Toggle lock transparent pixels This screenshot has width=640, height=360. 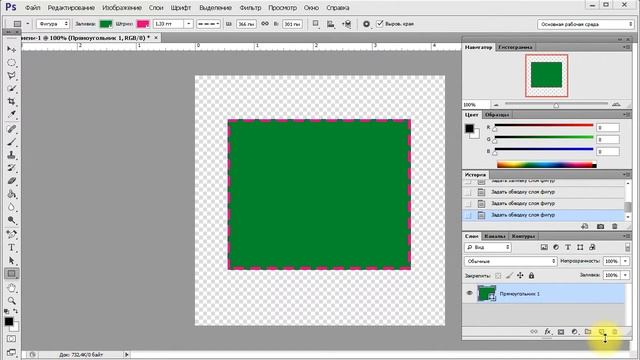(498, 276)
